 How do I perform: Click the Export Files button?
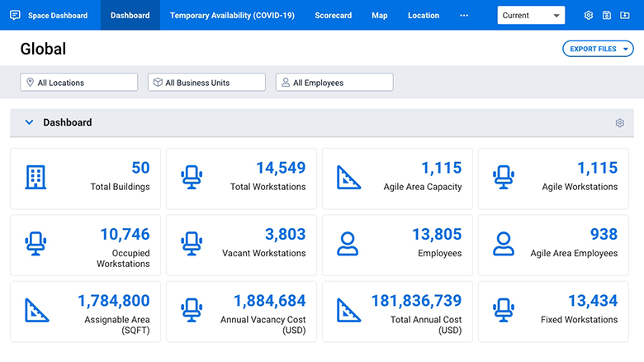click(x=598, y=49)
